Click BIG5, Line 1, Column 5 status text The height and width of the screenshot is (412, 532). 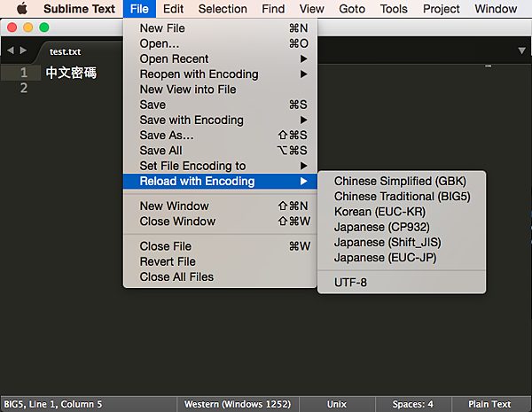(x=53, y=404)
